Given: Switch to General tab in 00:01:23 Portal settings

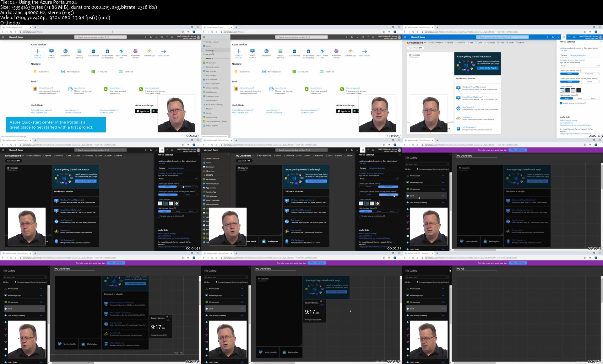Looking at the screenshot, I should (564, 55).
